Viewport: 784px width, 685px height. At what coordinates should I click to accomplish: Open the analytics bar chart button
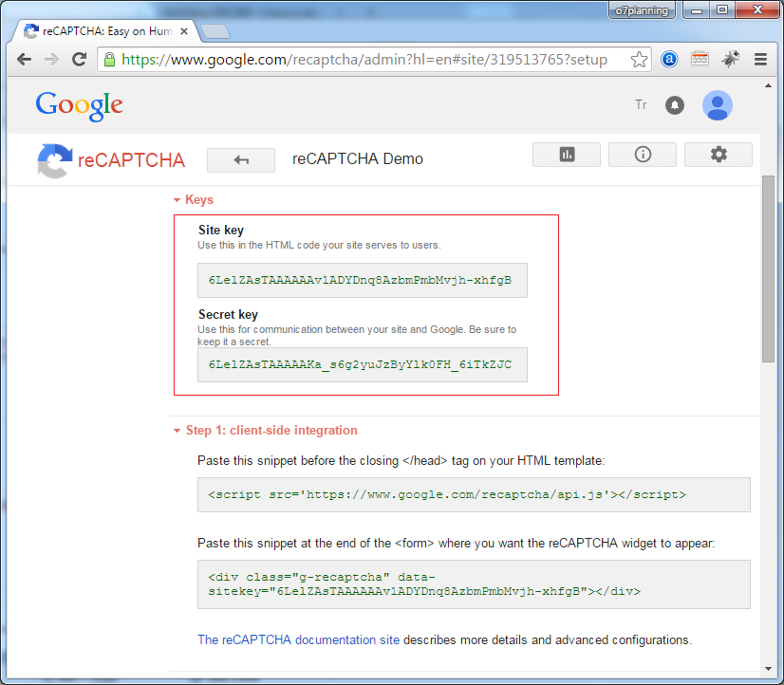pyautogui.click(x=567, y=155)
